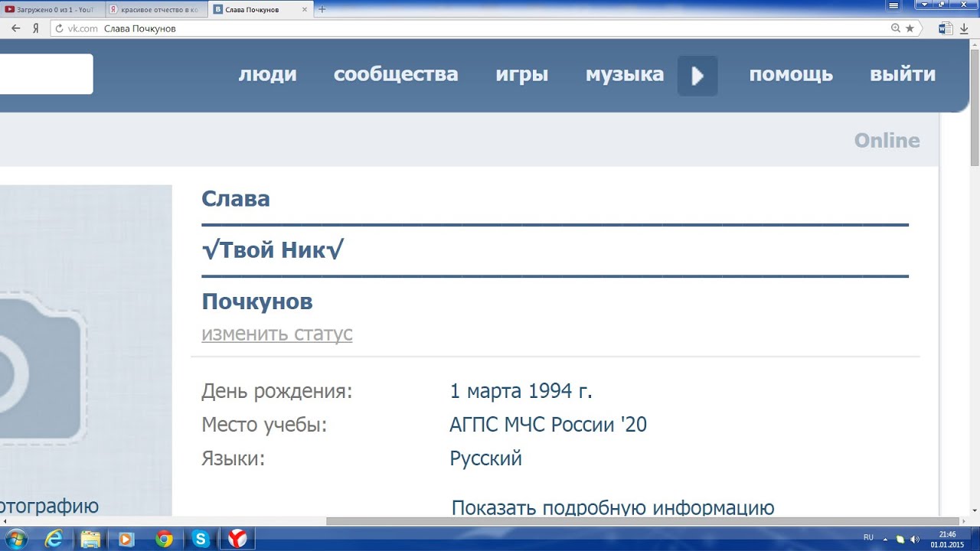This screenshot has width=980, height=551.
Task: Click the zoom magnifier in address bar
Action: (896, 28)
